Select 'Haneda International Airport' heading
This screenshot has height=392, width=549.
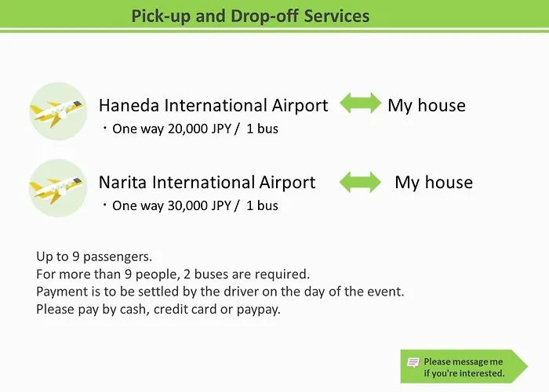pyautogui.click(x=213, y=105)
